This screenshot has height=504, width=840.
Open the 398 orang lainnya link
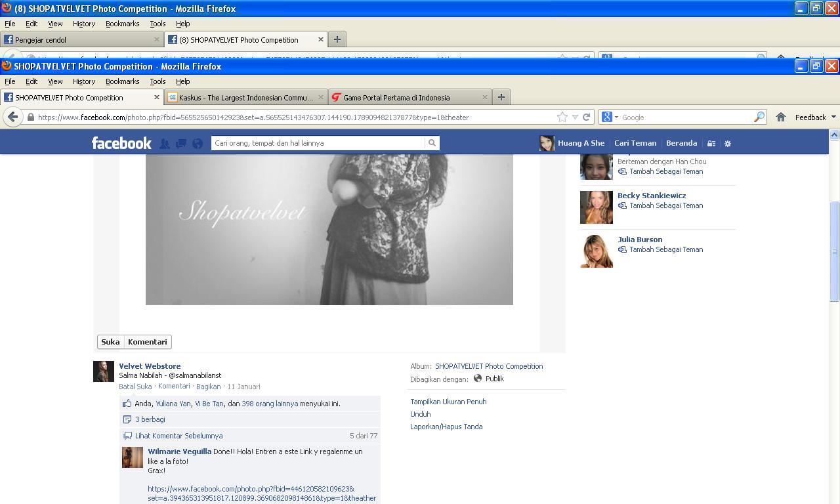tap(270, 404)
